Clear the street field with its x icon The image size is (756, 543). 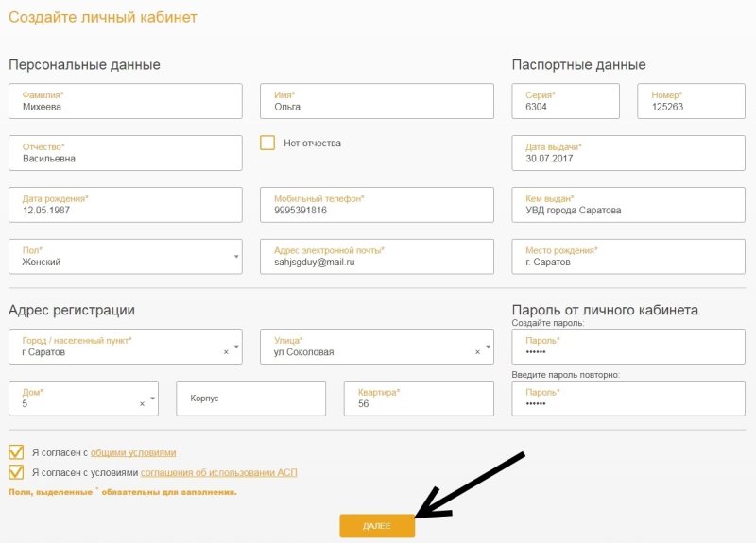477,352
